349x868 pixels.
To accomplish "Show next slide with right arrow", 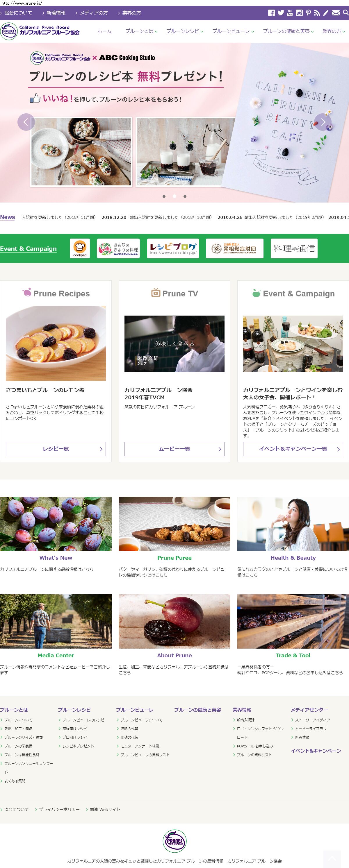I will point(323,122).
